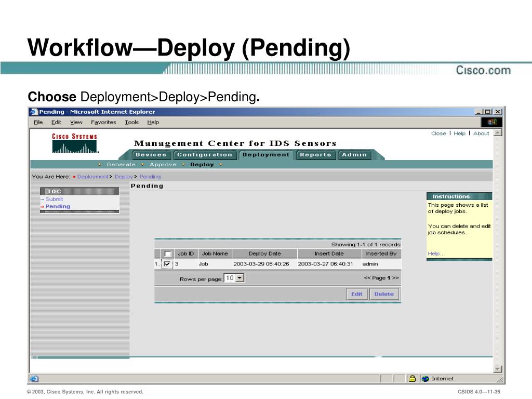Go to previous page using << control
532x399 pixels.
tap(367, 278)
